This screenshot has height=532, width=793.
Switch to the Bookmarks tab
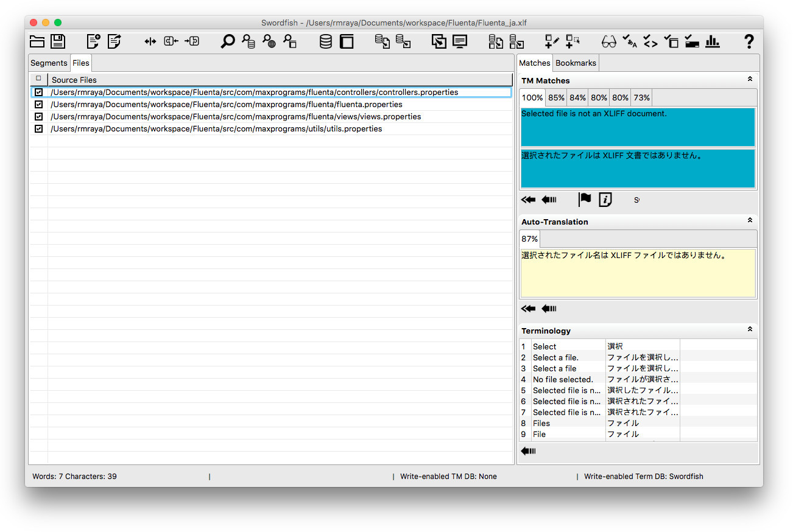(576, 63)
